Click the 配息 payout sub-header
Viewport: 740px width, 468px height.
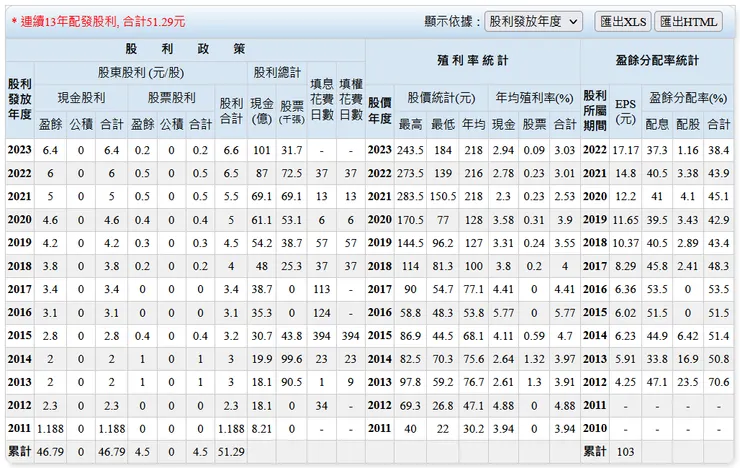tap(657, 124)
